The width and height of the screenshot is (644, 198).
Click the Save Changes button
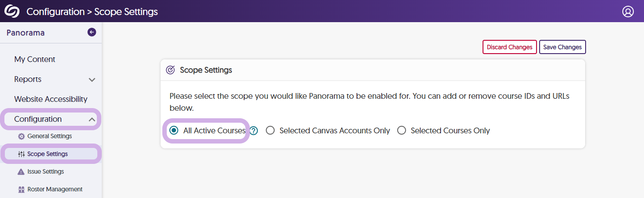(562, 47)
